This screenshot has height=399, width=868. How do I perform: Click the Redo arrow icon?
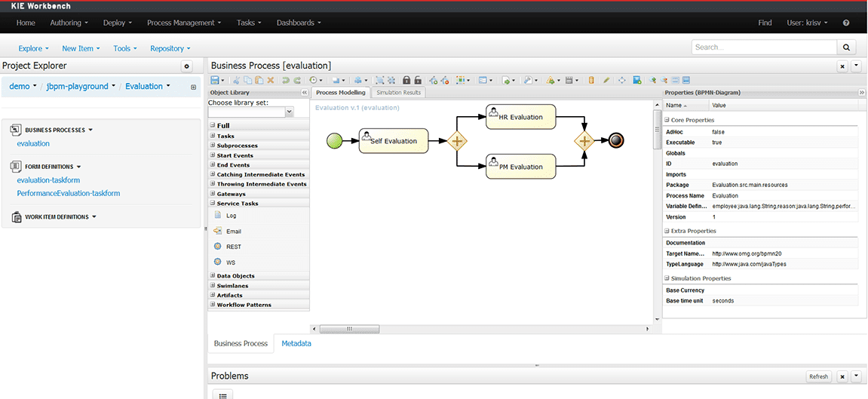[x=296, y=80]
